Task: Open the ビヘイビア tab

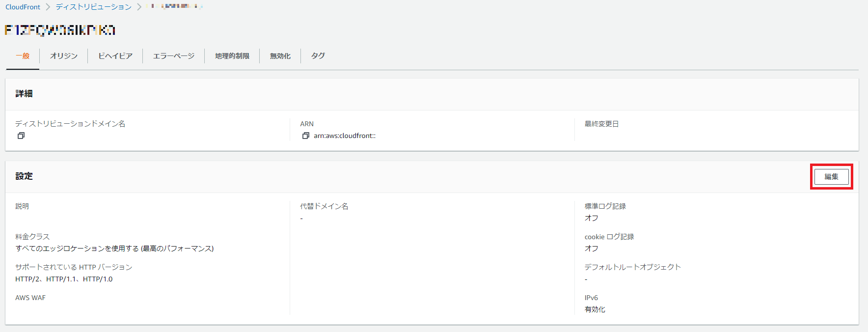Action: coord(115,56)
